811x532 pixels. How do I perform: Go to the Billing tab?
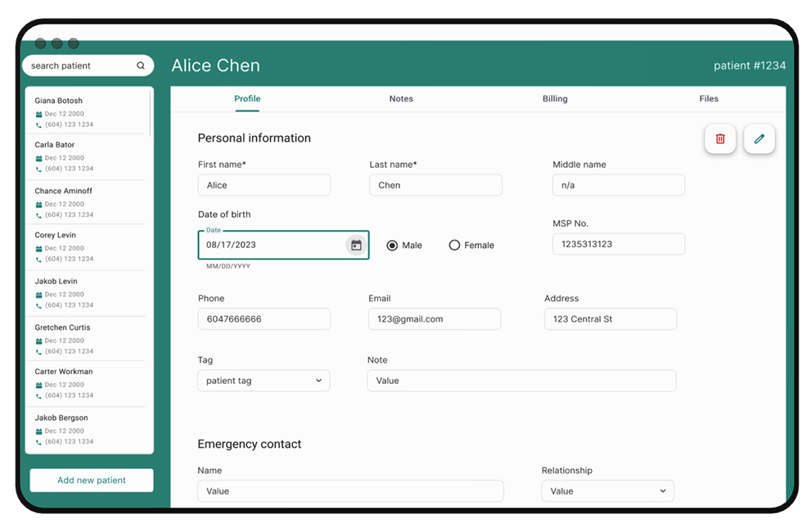555,99
